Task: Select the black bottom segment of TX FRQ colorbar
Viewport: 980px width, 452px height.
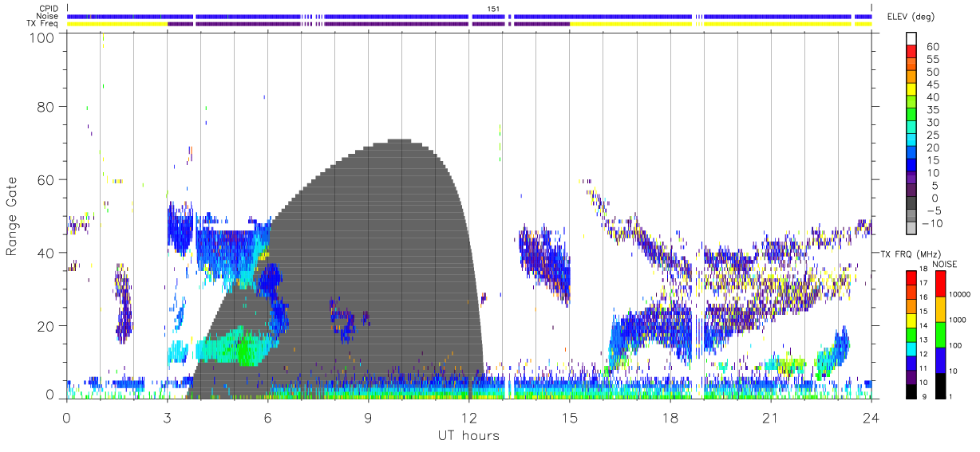Action: [911, 390]
